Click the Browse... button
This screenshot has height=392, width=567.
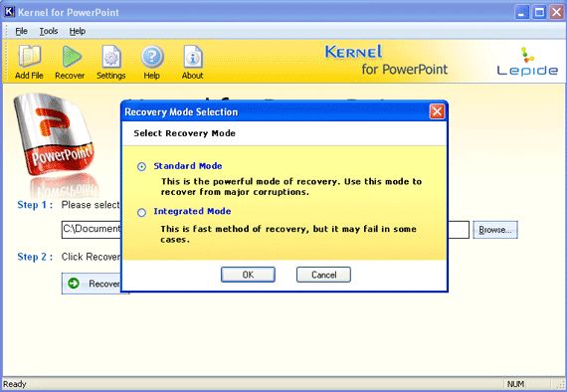click(x=495, y=230)
